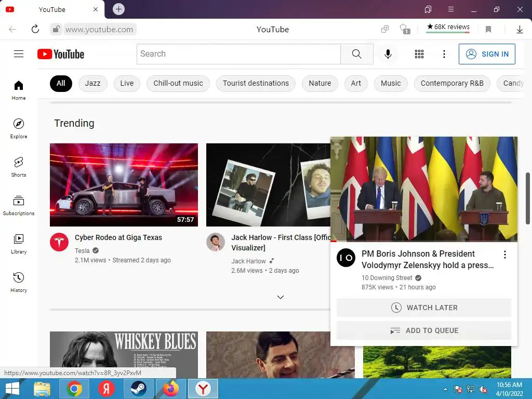
Task: Click the protection shield icon with badge
Action: pyautogui.click(x=405, y=29)
